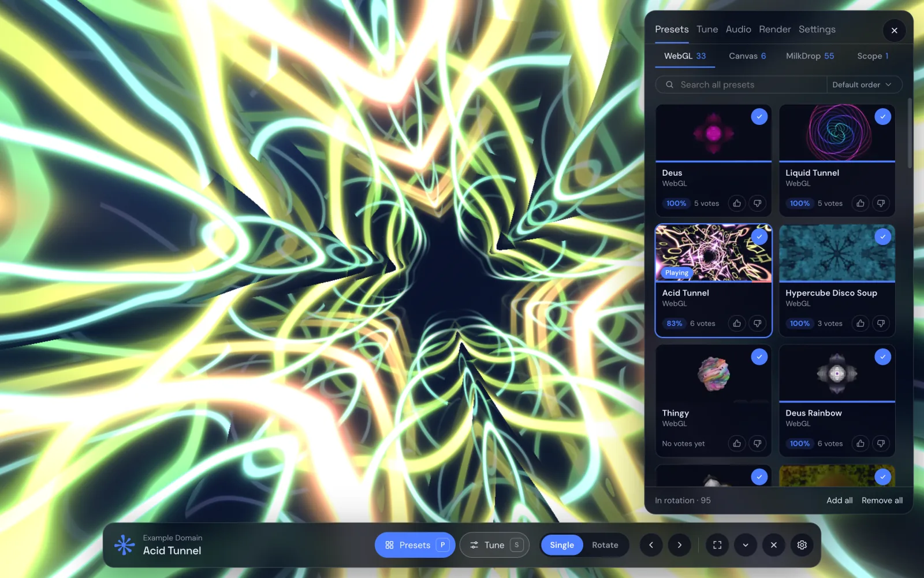
Task: Thumbs down the Thingy preset
Action: (757, 444)
